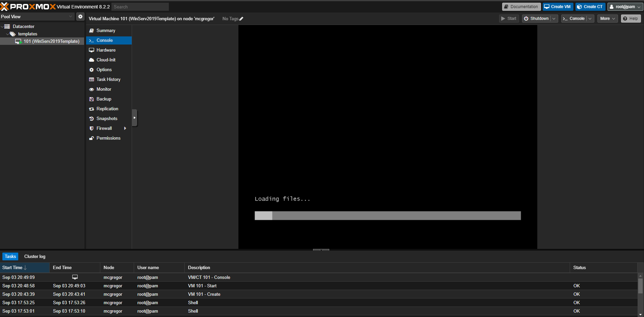Switch to the Cluster log tab
This screenshot has width=644, height=317.
[35, 257]
